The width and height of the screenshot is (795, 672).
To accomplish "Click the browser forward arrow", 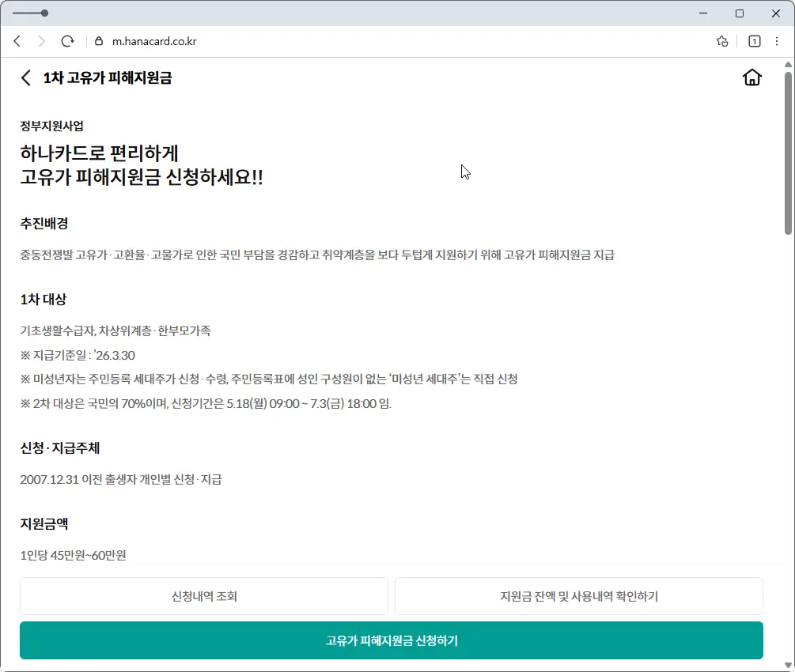I will click(x=42, y=41).
